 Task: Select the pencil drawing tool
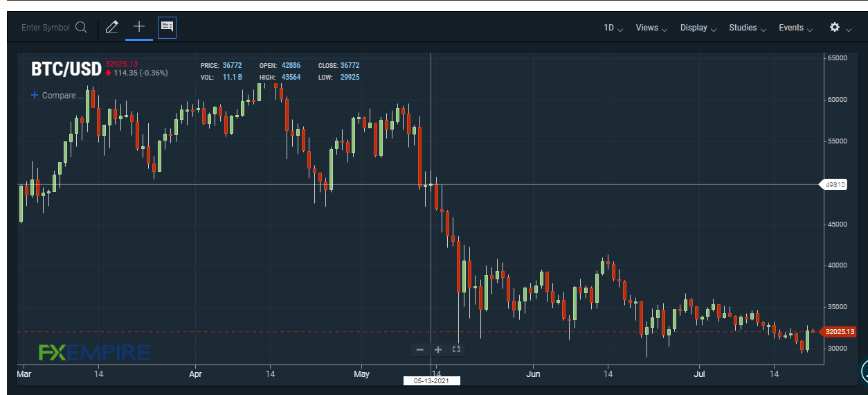pos(111,27)
